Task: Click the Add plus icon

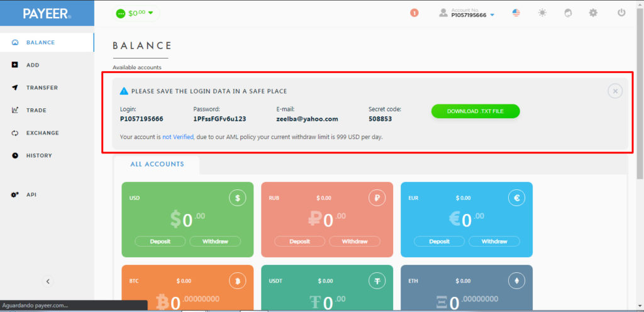Action: 15,65
